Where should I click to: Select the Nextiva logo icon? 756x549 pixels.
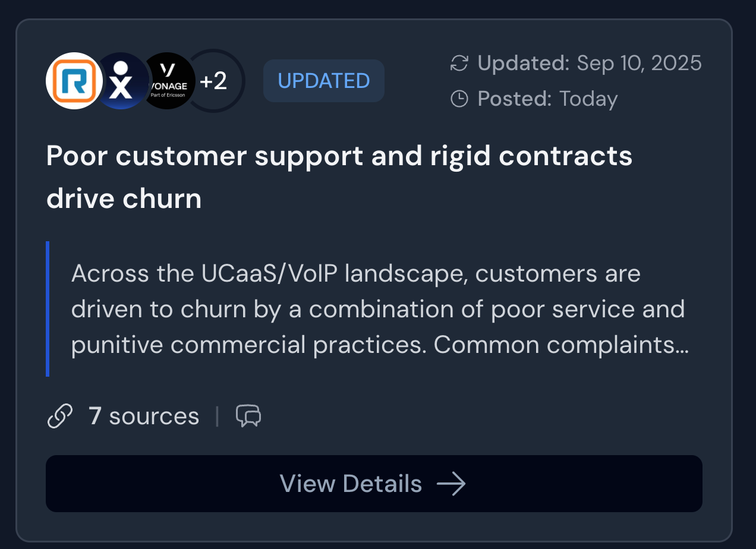[x=121, y=80]
